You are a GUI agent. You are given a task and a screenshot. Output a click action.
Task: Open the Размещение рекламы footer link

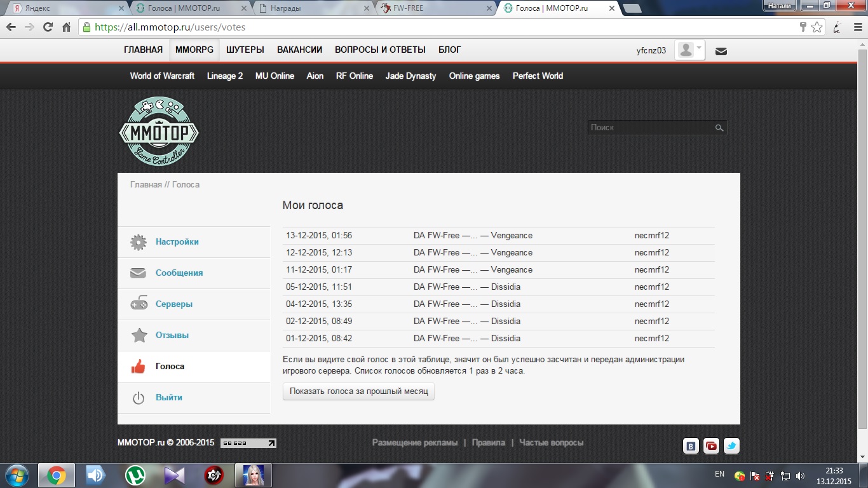(x=415, y=443)
